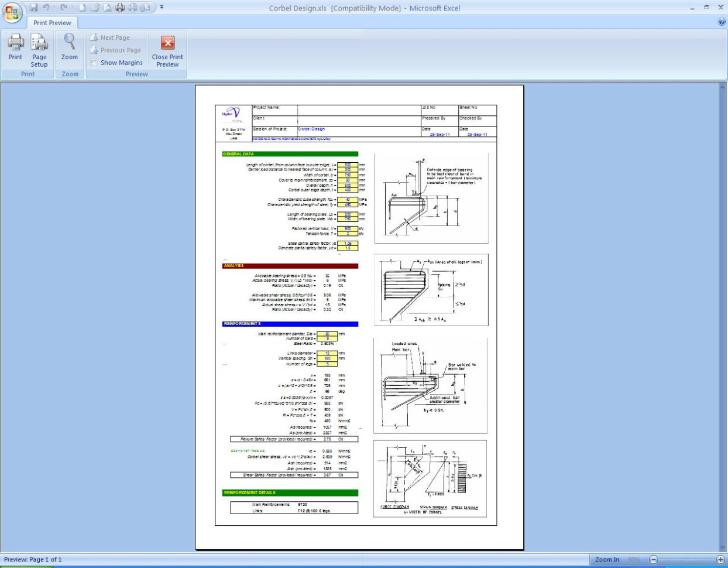Viewport: 728px width, 568px height.
Task: Switch to the Print Preview tab
Action: (52, 22)
